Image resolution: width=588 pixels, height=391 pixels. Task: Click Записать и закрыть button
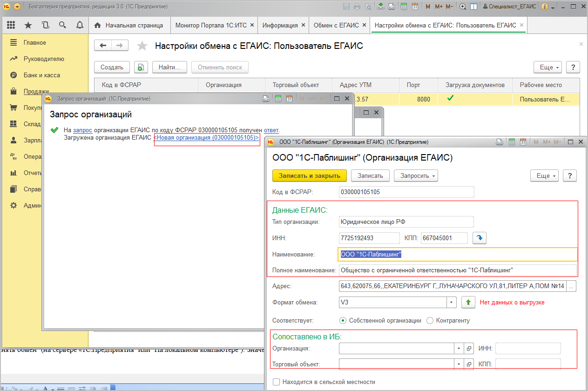[x=310, y=175]
